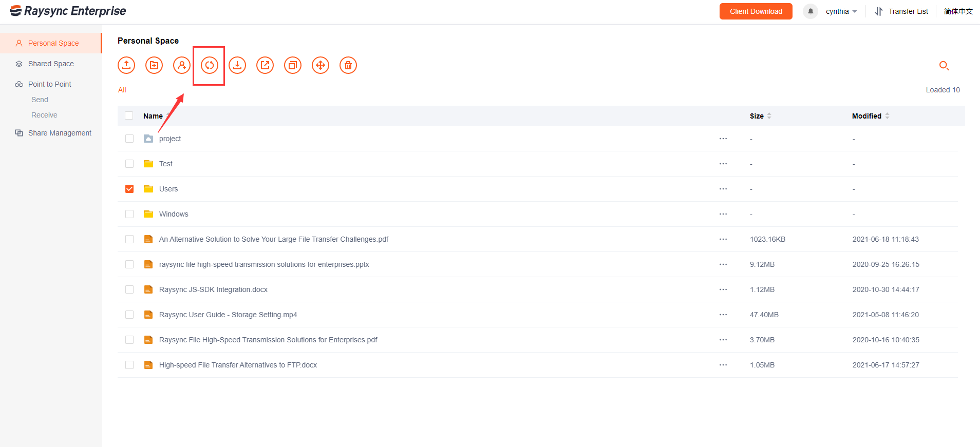Select Receive under Point to Point
Image resolution: width=980 pixels, height=447 pixels.
[44, 115]
